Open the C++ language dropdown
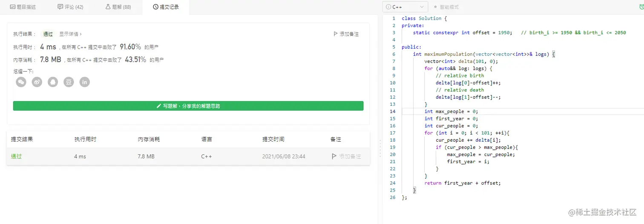The width and height of the screenshot is (644, 224). click(405, 7)
